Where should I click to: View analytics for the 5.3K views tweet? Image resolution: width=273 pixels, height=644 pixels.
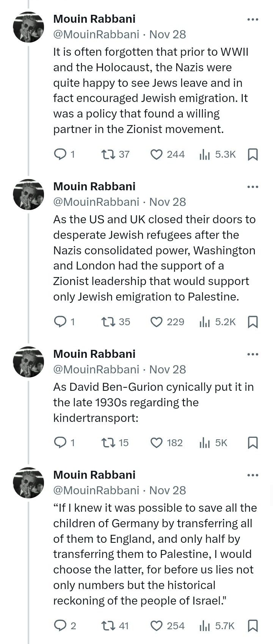(205, 154)
